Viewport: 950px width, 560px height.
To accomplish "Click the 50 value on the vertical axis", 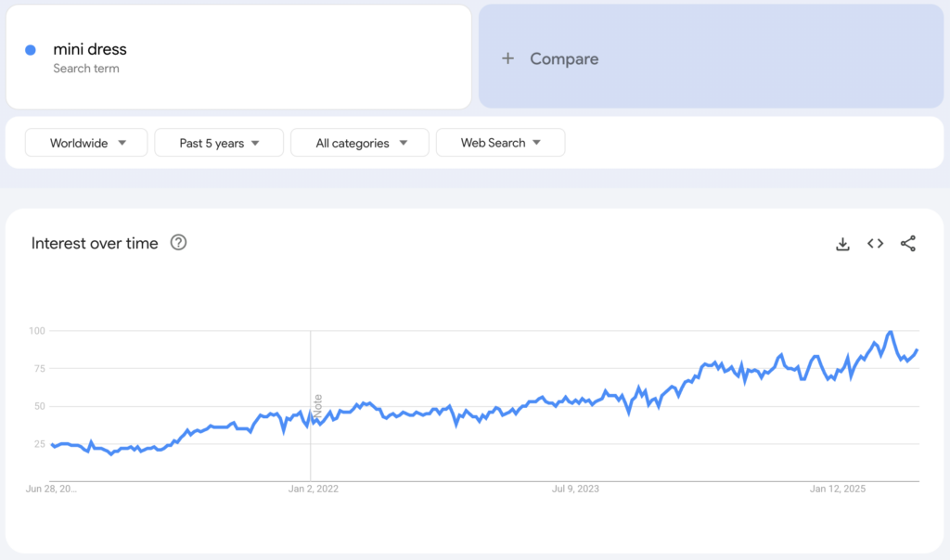I will [39, 406].
